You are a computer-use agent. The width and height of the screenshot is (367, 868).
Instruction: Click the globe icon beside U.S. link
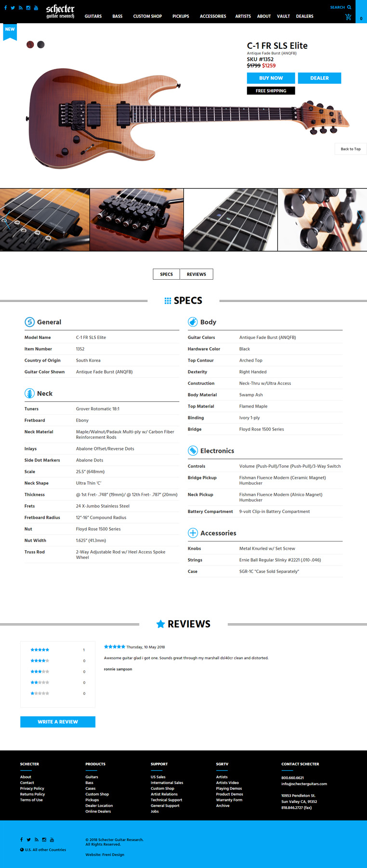(x=22, y=850)
